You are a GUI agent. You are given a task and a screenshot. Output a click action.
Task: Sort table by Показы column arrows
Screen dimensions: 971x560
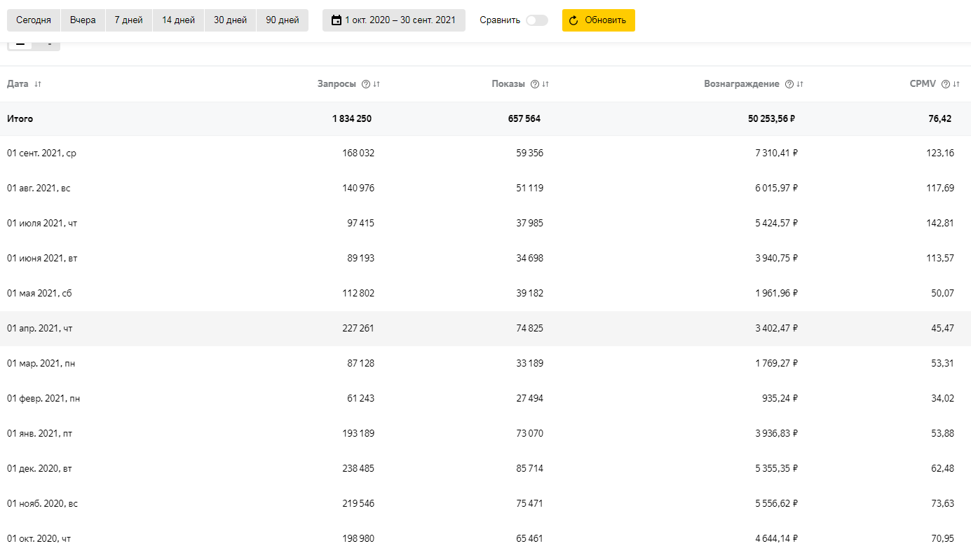(x=545, y=84)
